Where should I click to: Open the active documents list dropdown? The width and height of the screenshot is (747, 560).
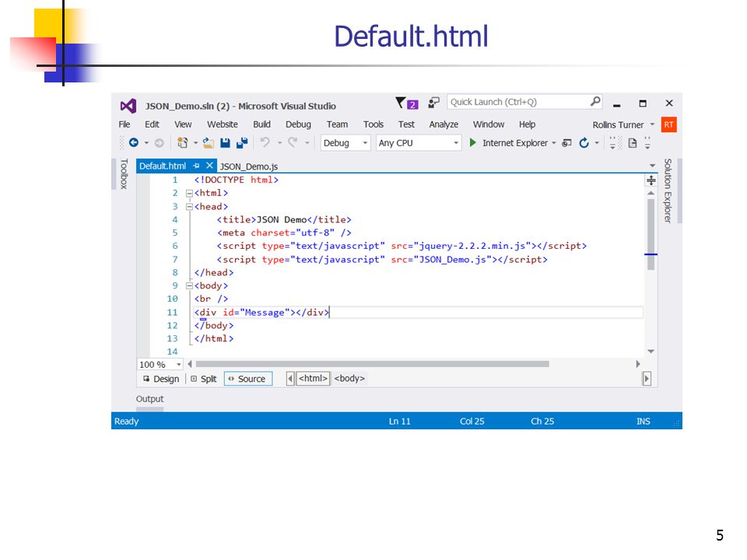click(652, 166)
